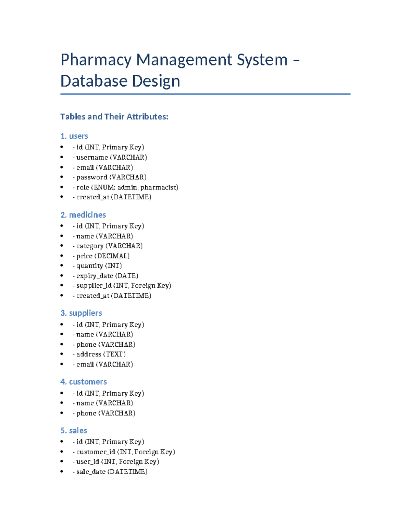Click the id (INT, Primary Key) bullet under users
The image size is (411, 532).
108,147
